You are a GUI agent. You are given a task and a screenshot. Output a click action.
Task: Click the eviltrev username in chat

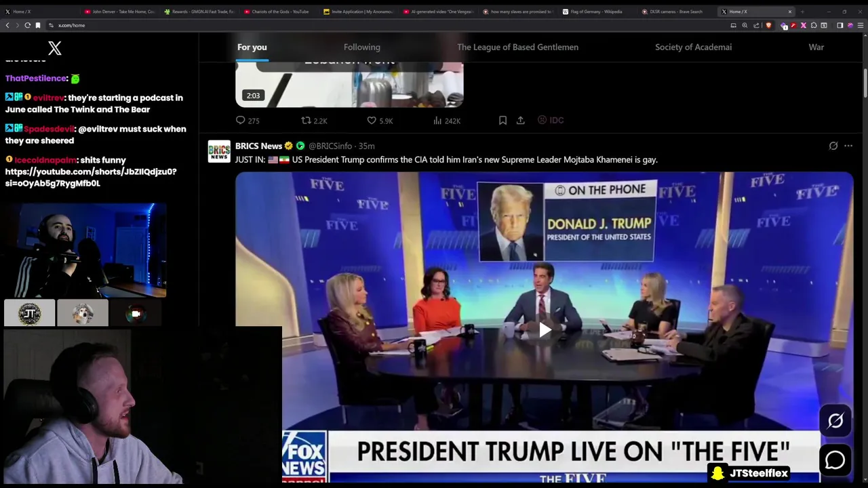[49, 98]
